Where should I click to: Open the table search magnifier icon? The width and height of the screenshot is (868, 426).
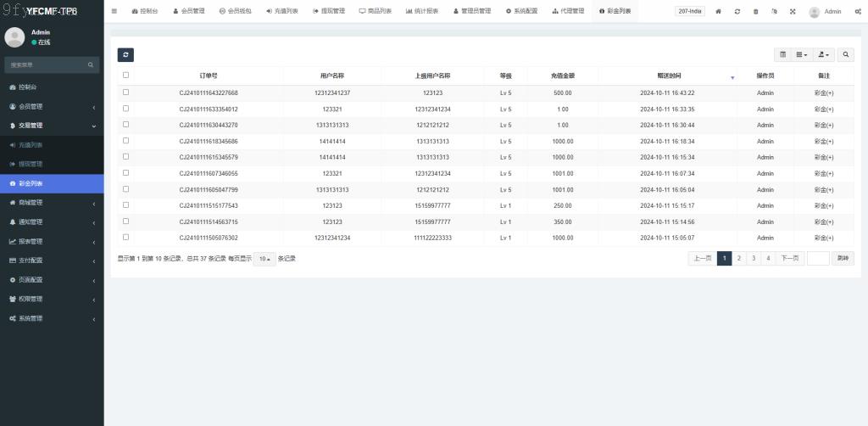coord(846,54)
